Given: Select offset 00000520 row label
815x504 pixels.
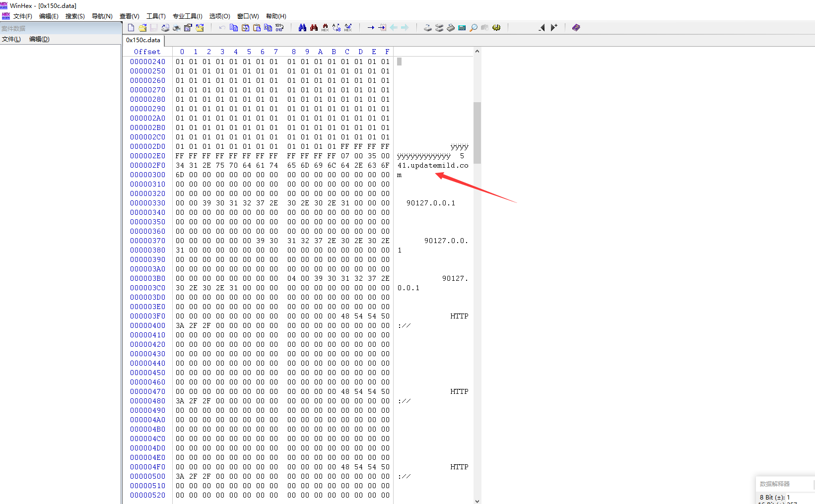Looking at the screenshot, I should (x=148, y=495).
